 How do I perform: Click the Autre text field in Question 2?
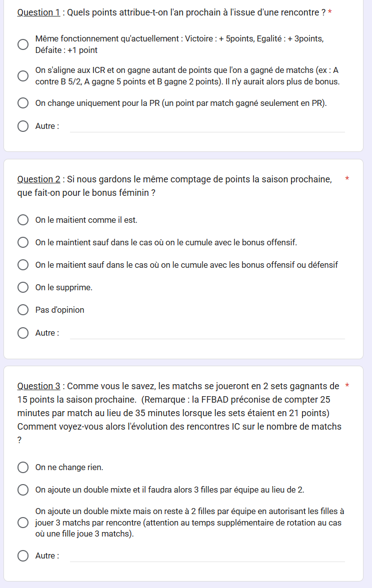coord(207,333)
